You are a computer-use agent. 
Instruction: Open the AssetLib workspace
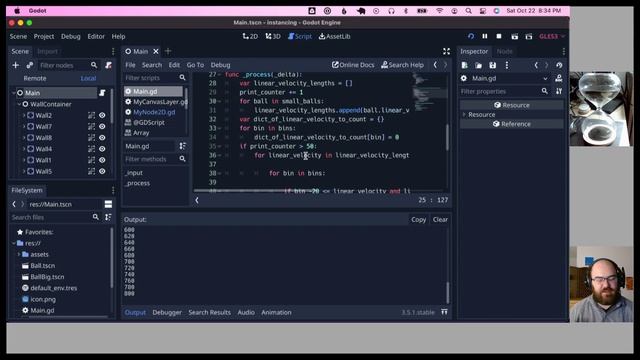point(334,36)
